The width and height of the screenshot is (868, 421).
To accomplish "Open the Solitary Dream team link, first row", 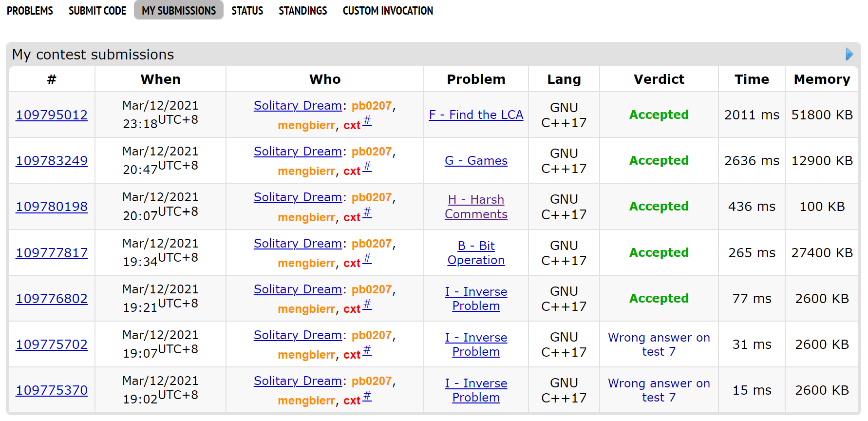I will [x=298, y=106].
